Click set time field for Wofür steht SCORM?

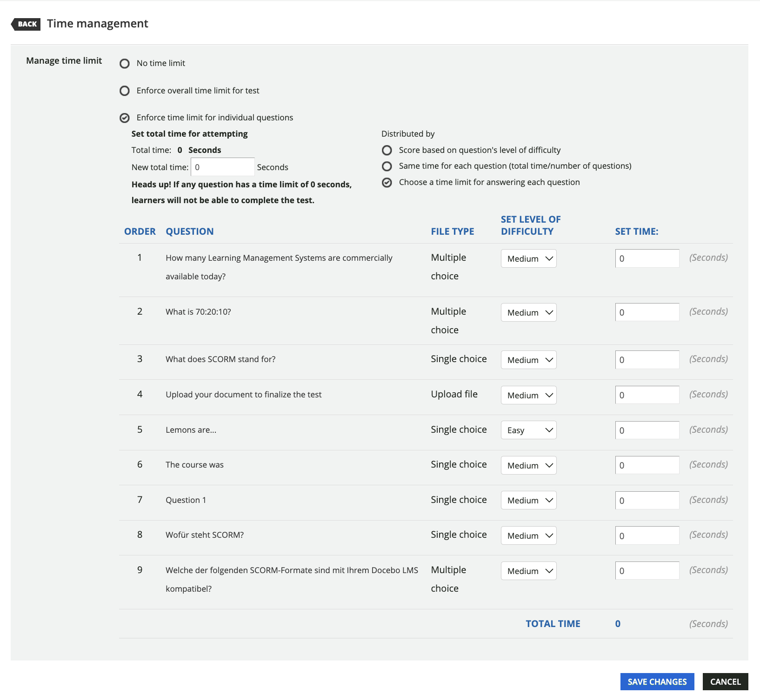pos(647,535)
